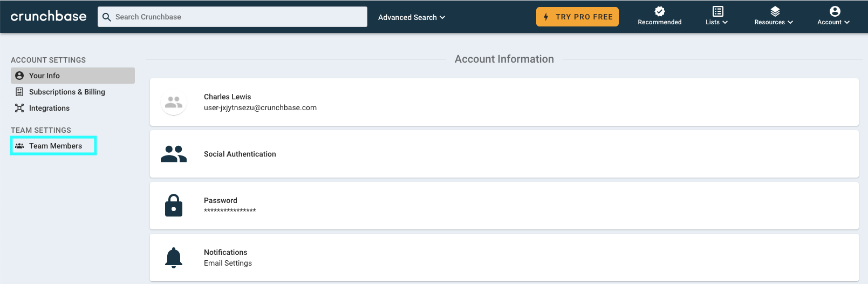Open Team Members settings
The width and height of the screenshot is (868, 284).
(53, 146)
